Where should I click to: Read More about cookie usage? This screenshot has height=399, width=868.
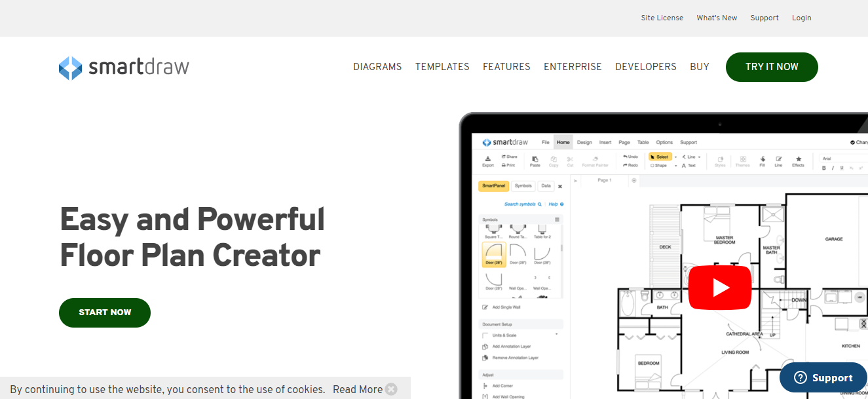coord(358,389)
